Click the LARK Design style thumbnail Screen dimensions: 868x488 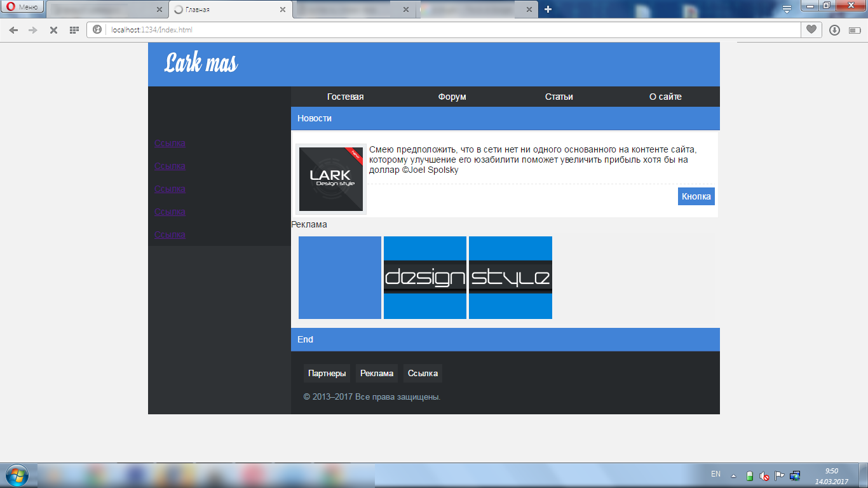(331, 179)
